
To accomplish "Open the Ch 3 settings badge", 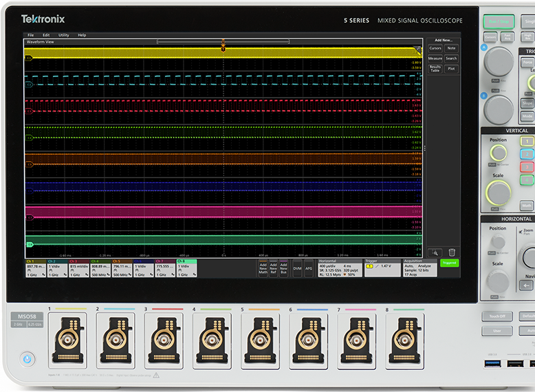I will pyautogui.click(x=79, y=268).
